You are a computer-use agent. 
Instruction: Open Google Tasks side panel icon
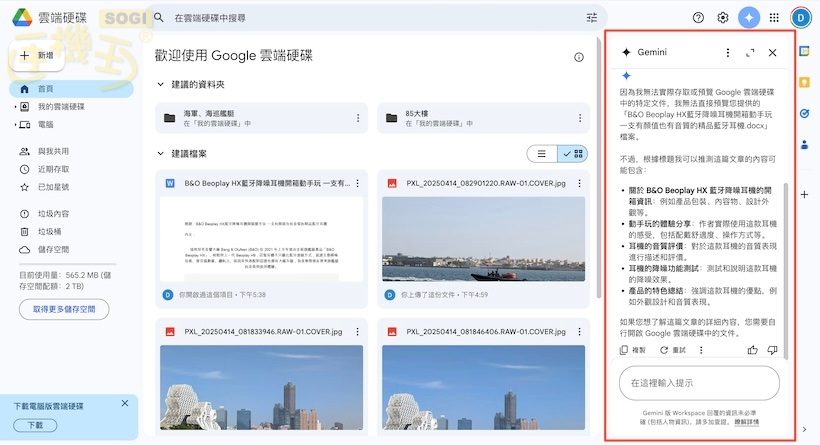[805, 113]
